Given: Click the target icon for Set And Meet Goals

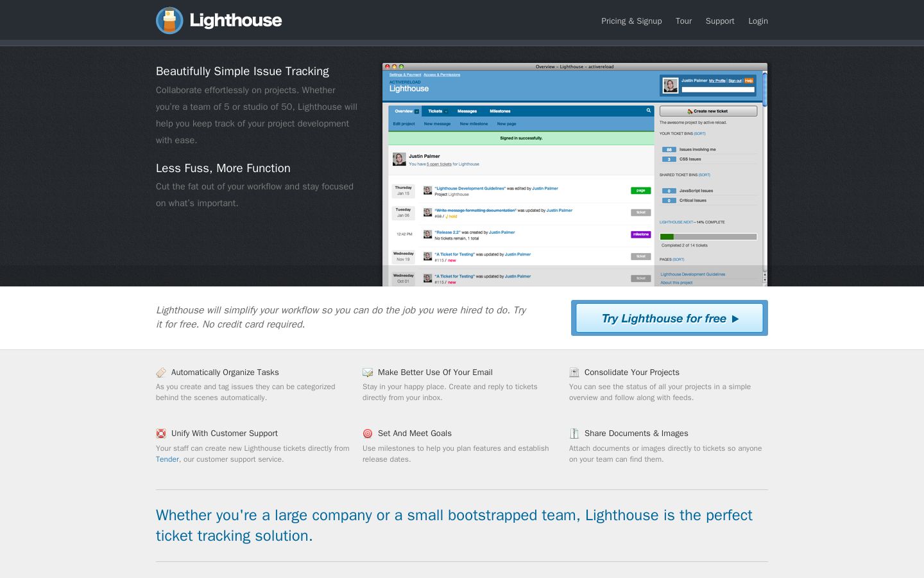Looking at the screenshot, I should coord(368,433).
